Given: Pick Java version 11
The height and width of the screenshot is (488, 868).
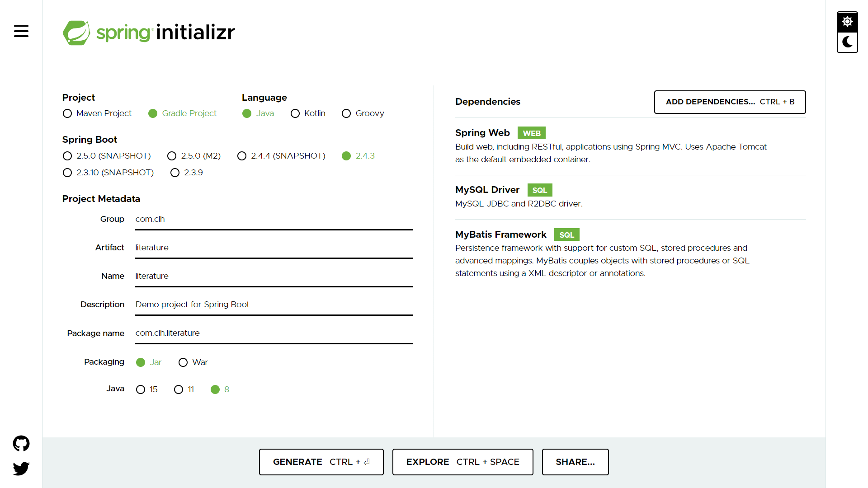Looking at the screenshot, I should [179, 389].
